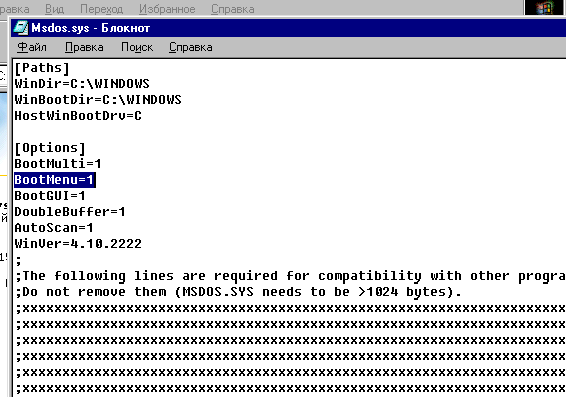Image resolution: width=566 pixels, height=397 pixels.
Task: Open Избранное menu in background window
Action: [x=167, y=9]
